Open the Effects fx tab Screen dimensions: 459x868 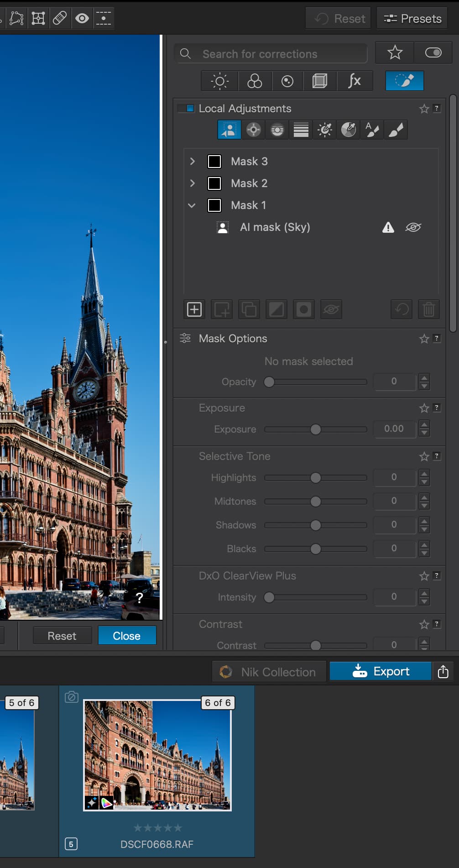pyautogui.click(x=354, y=81)
